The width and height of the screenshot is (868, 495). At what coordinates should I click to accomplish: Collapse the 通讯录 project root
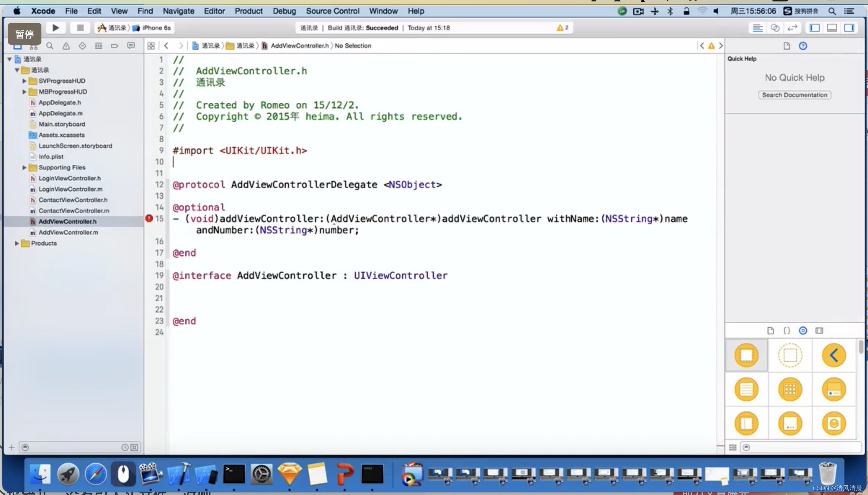(10, 59)
